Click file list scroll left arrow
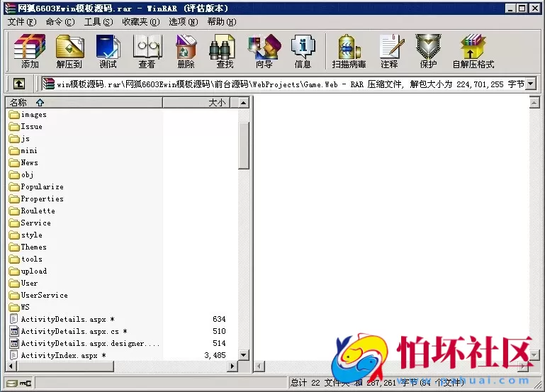Image resolution: width=545 pixels, height=392 pixels. [x=11, y=366]
